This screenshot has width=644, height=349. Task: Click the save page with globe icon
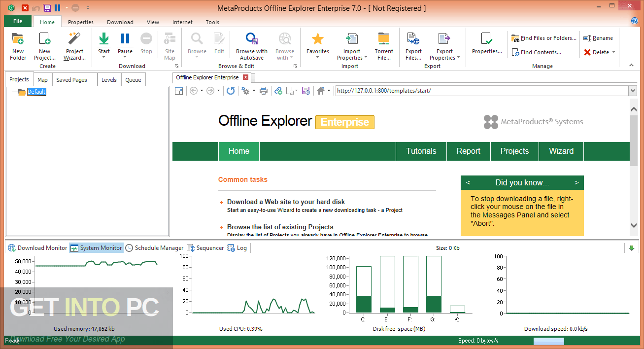click(306, 91)
